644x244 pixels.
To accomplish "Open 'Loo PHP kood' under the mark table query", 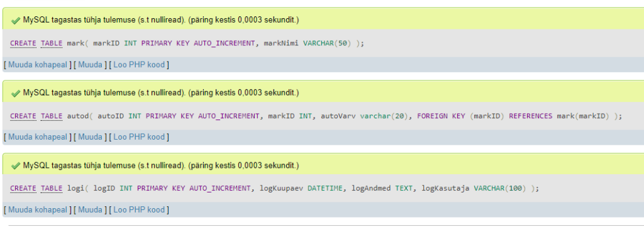I will click(x=139, y=65).
